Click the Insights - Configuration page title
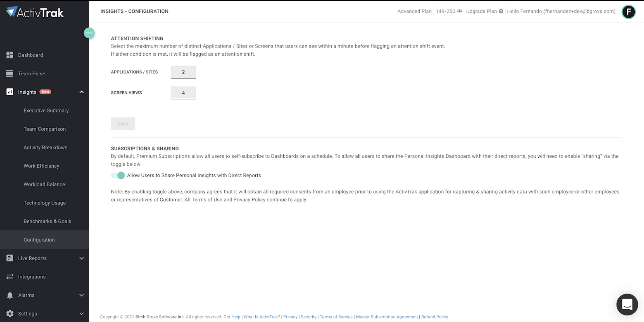 pyautogui.click(x=134, y=11)
